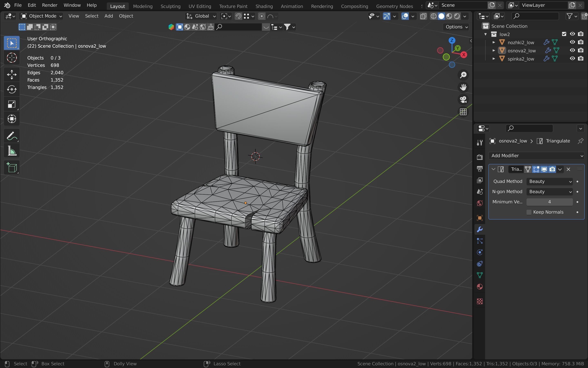Open the Render properties tab

coord(480,157)
